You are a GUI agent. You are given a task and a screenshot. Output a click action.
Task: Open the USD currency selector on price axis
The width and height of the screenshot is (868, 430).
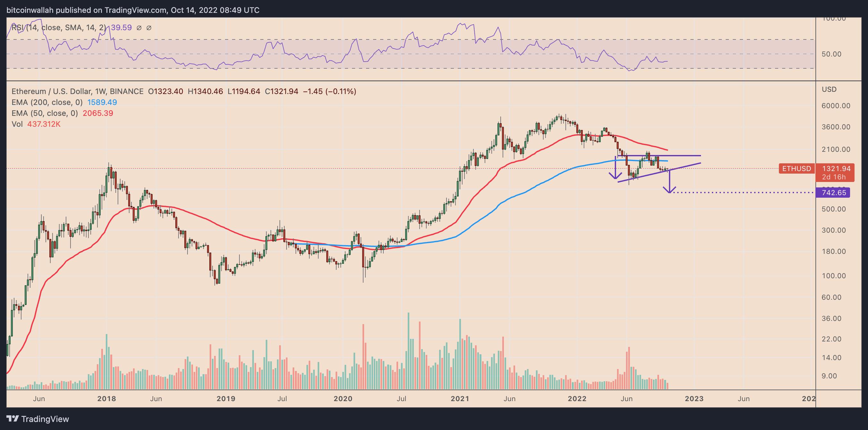(829, 90)
